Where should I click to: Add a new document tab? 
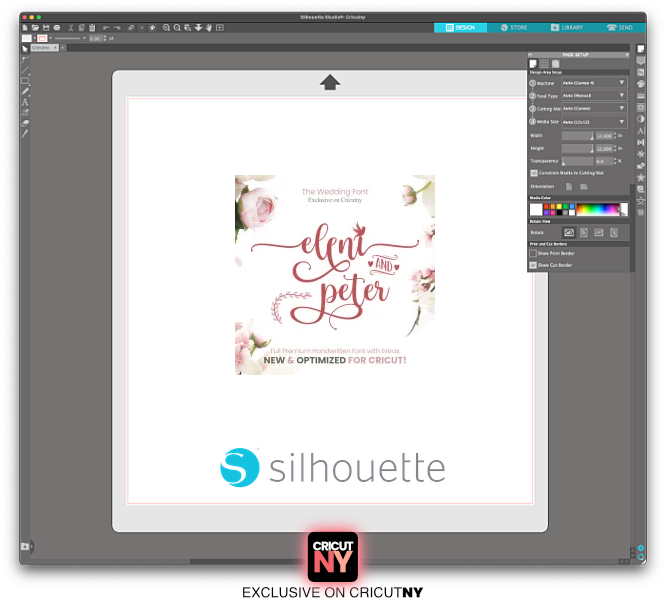click(63, 48)
